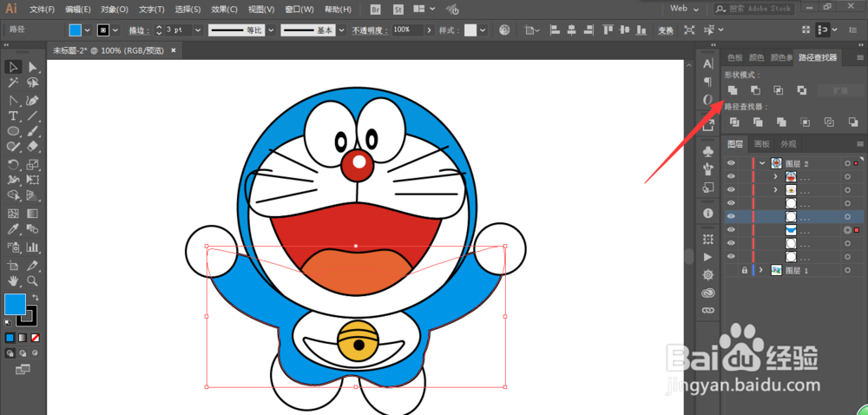Select the Magic Wand tool
This screenshot has width=868, height=415.
13,83
